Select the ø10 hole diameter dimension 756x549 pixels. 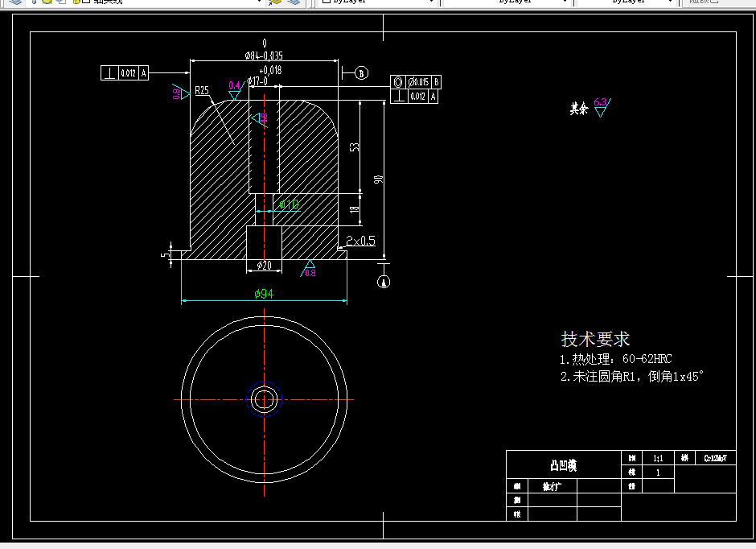[x=289, y=204]
